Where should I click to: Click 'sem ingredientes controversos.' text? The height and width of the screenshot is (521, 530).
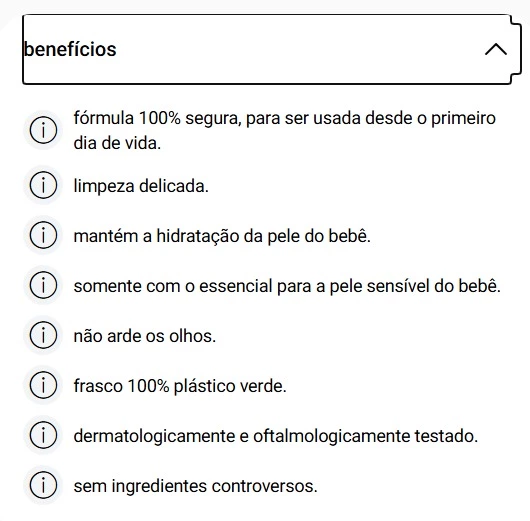(196, 486)
